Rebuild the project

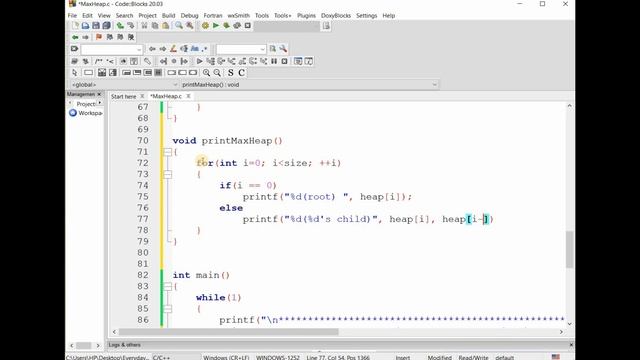click(x=237, y=26)
